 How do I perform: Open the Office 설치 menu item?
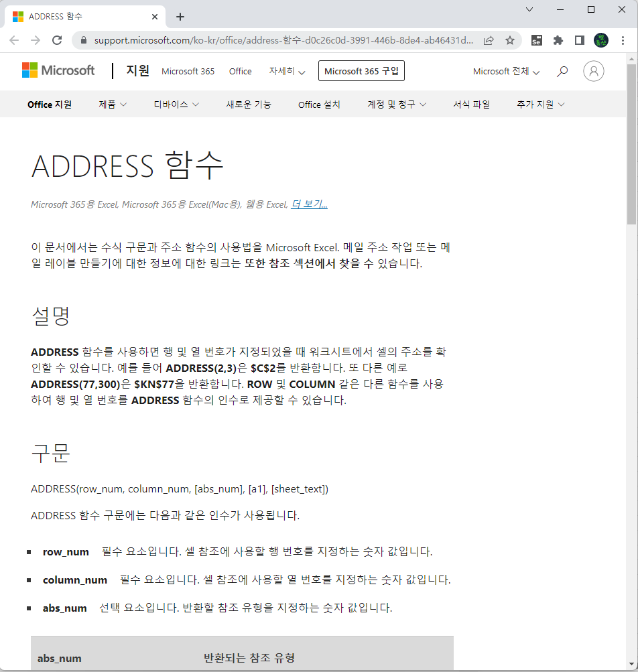(x=319, y=105)
